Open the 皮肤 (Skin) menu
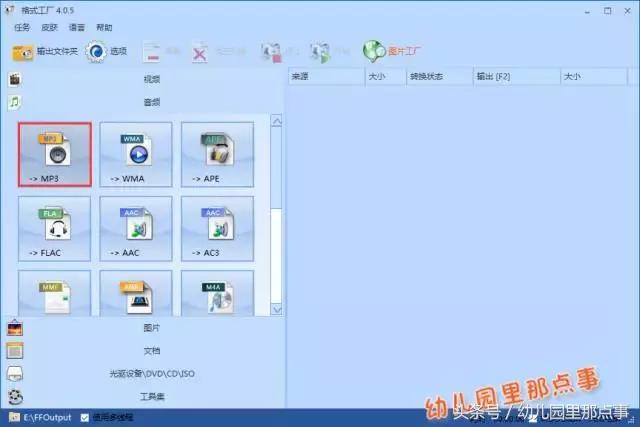640x427 pixels. [x=49, y=27]
